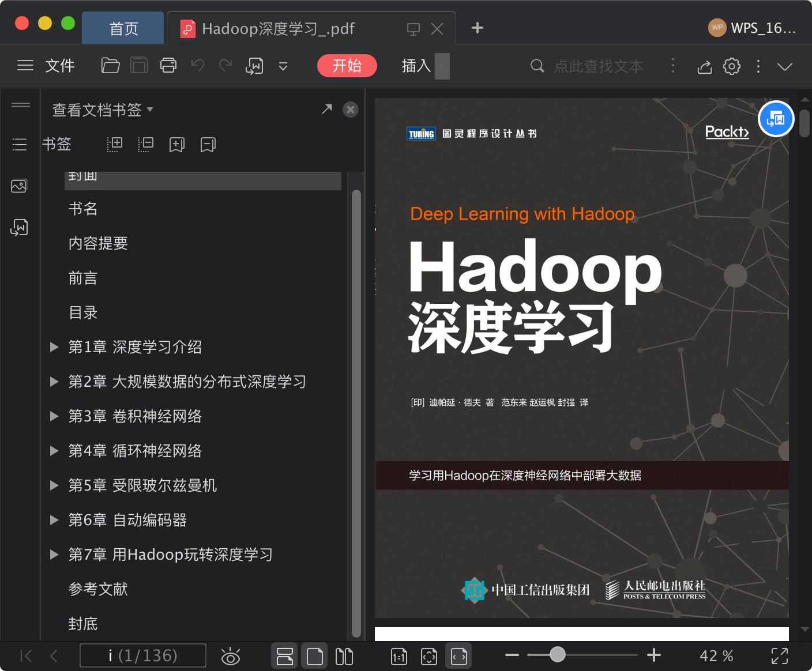Toggle eye protection mode icon
The height and width of the screenshot is (671, 812).
click(231, 656)
